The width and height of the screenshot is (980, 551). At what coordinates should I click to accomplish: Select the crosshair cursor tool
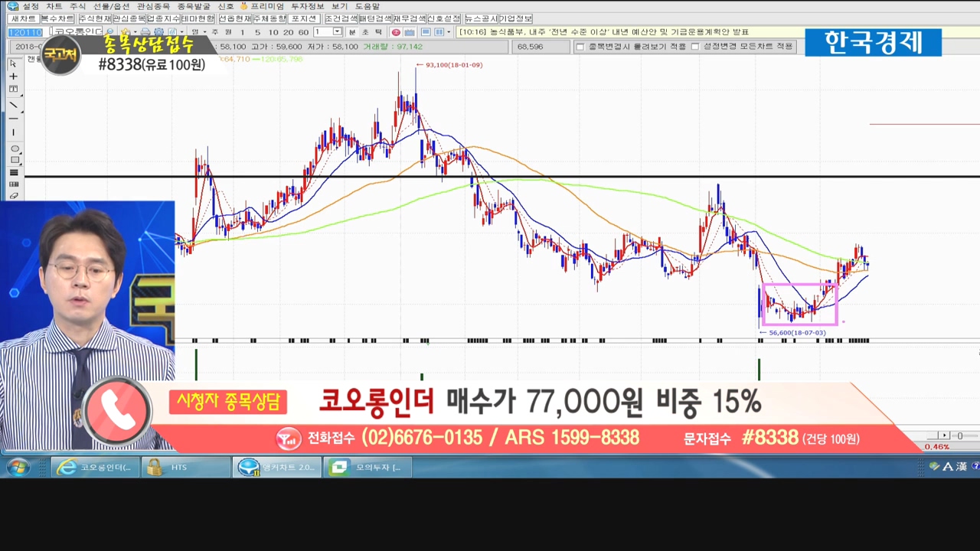coord(13,77)
